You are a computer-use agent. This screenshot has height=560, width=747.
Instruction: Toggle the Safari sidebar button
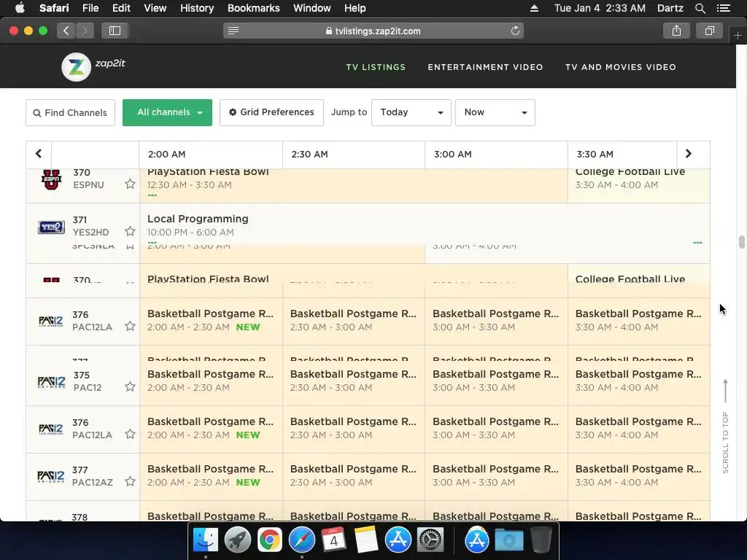[x=115, y=31]
